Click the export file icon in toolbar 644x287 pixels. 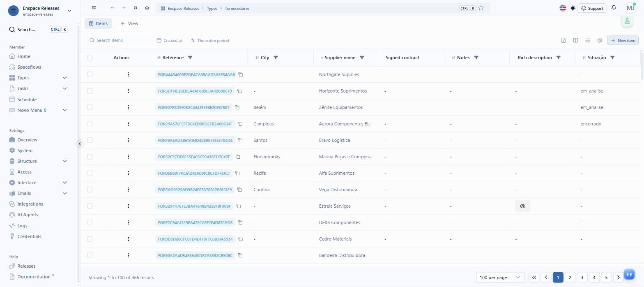coord(563,40)
